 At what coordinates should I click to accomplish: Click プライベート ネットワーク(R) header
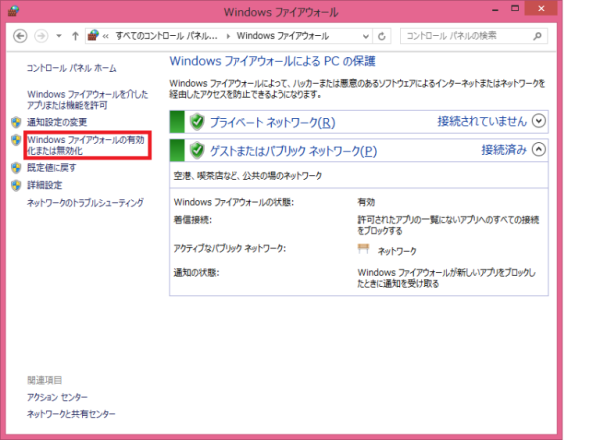272,122
